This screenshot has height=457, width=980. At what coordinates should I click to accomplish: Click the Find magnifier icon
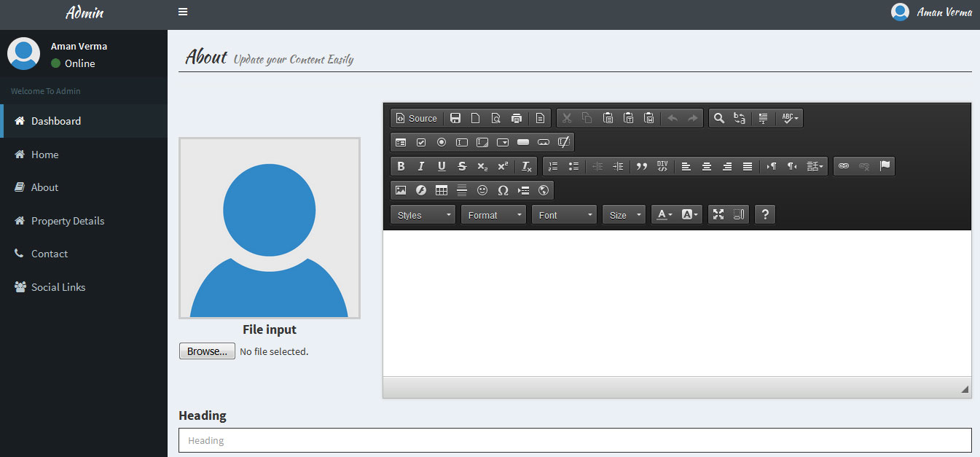pyautogui.click(x=719, y=118)
